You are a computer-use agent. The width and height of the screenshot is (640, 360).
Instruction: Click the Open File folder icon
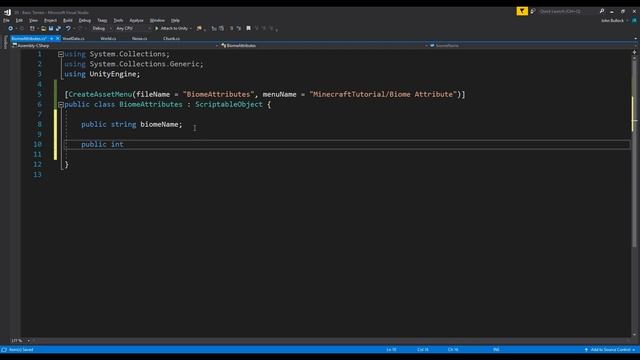coord(43,29)
